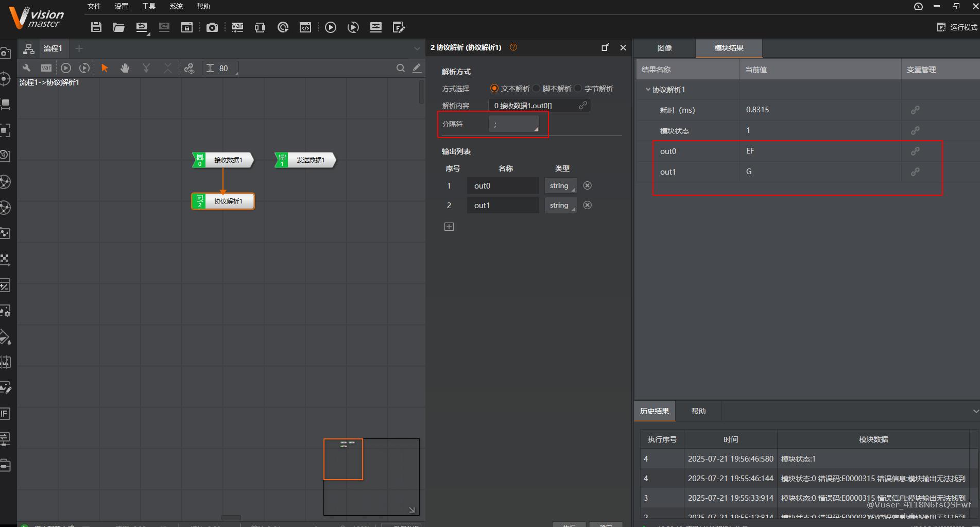Select the 接收数据1 module node
The height and width of the screenshot is (527, 980).
pyautogui.click(x=223, y=160)
